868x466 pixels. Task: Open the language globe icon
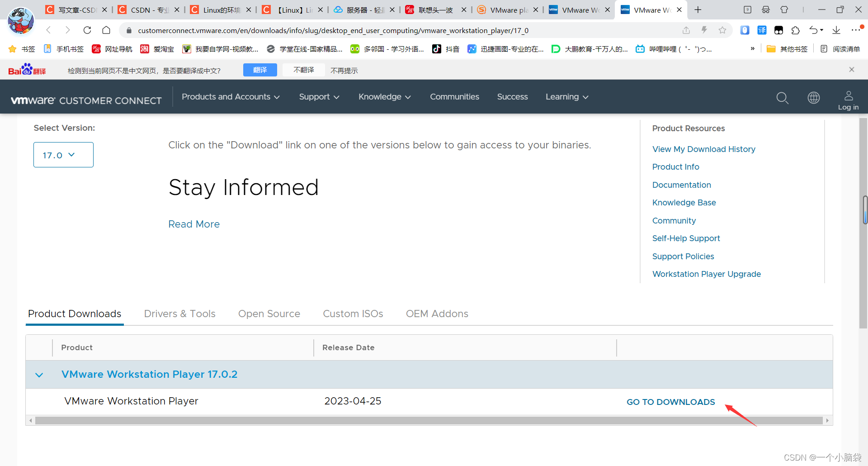tap(814, 97)
